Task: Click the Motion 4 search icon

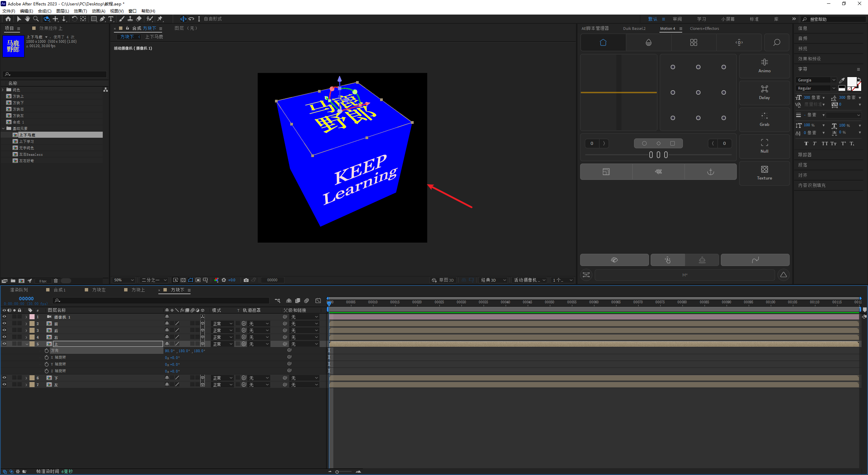Action: (776, 42)
